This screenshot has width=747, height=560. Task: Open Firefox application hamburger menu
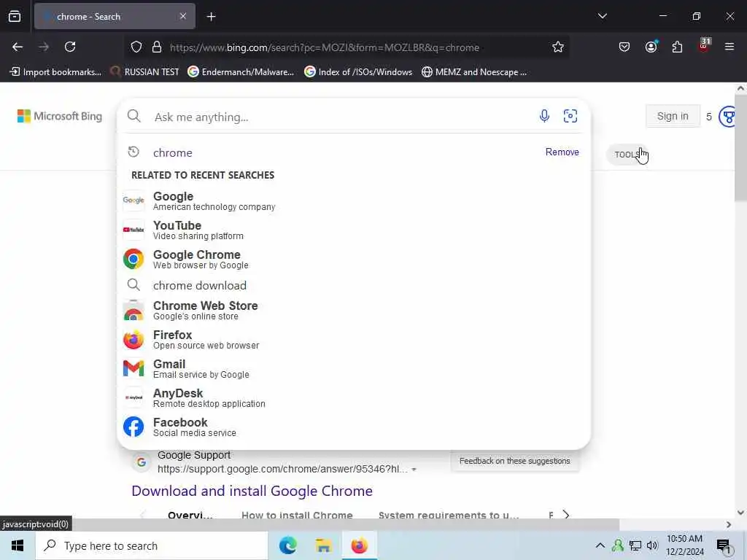pyautogui.click(x=729, y=47)
